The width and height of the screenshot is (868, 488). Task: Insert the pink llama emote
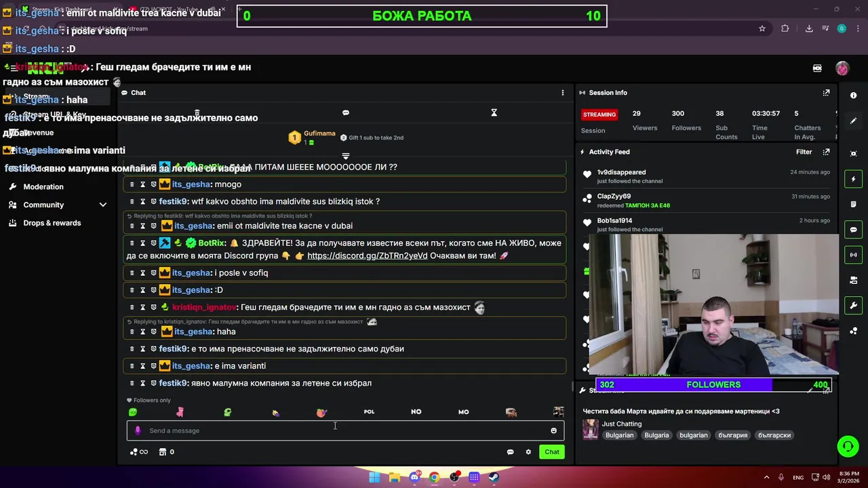180,412
